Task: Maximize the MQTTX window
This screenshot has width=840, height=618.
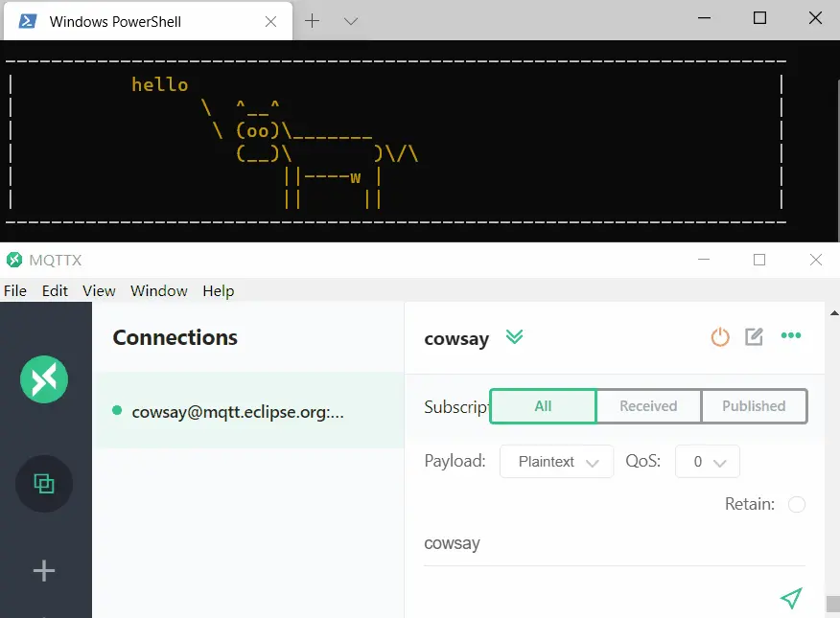Action: coord(759,260)
